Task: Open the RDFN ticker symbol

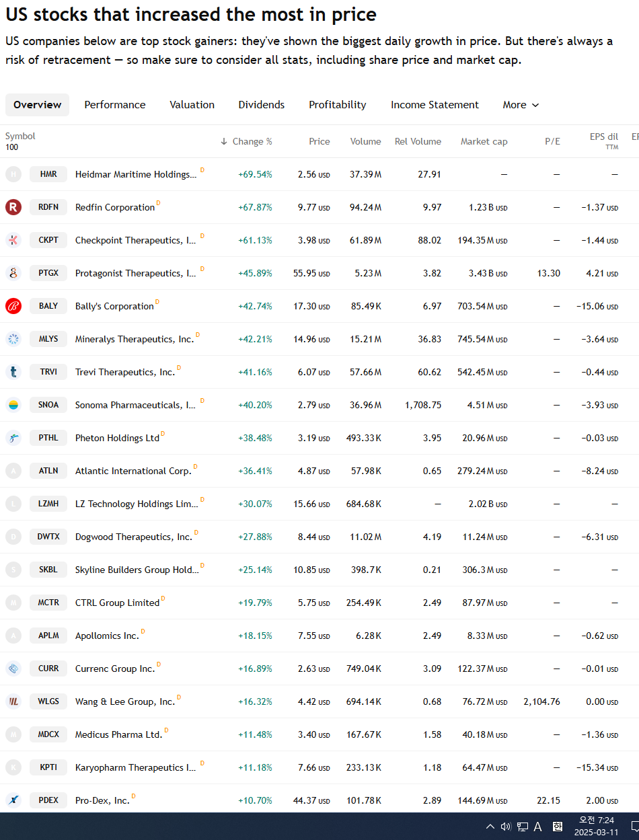Action: pos(48,207)
